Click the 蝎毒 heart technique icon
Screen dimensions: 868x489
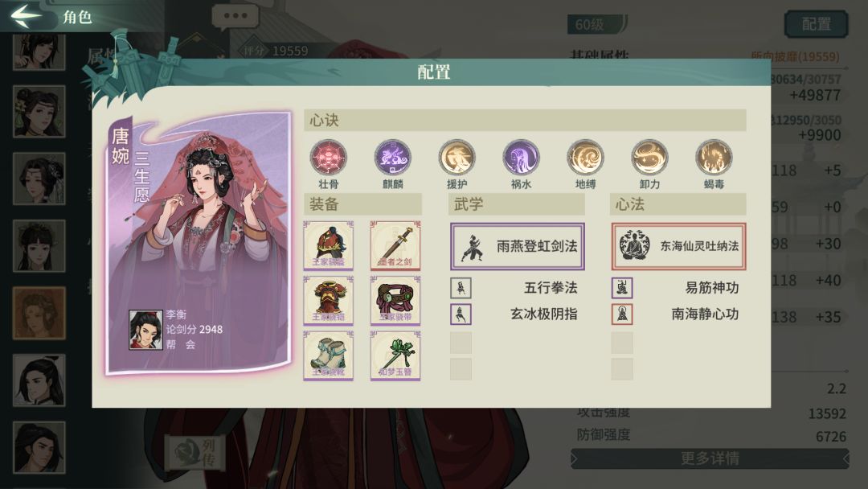pyautogui.click(x=714, y=158)
